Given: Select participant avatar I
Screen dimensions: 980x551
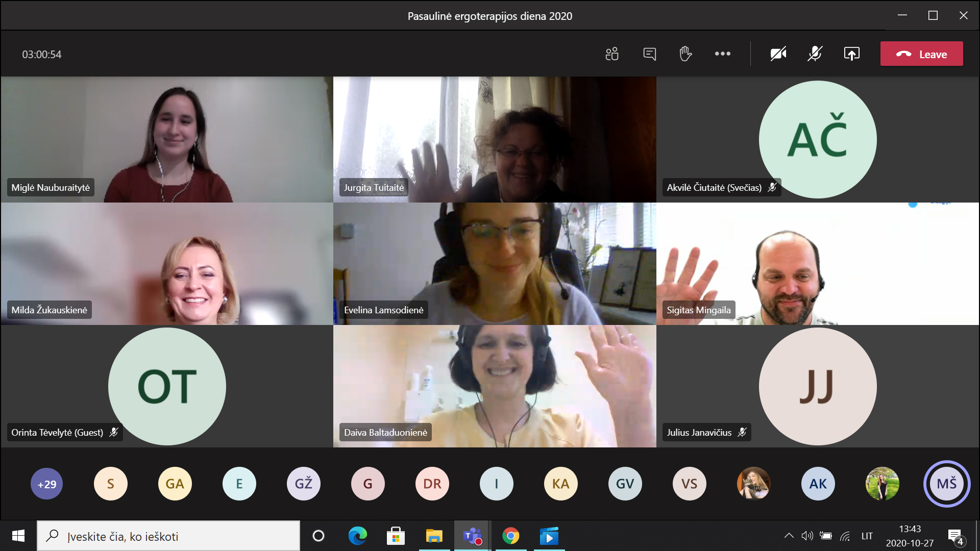Looking at the screenshot, I should click(497, 484).
